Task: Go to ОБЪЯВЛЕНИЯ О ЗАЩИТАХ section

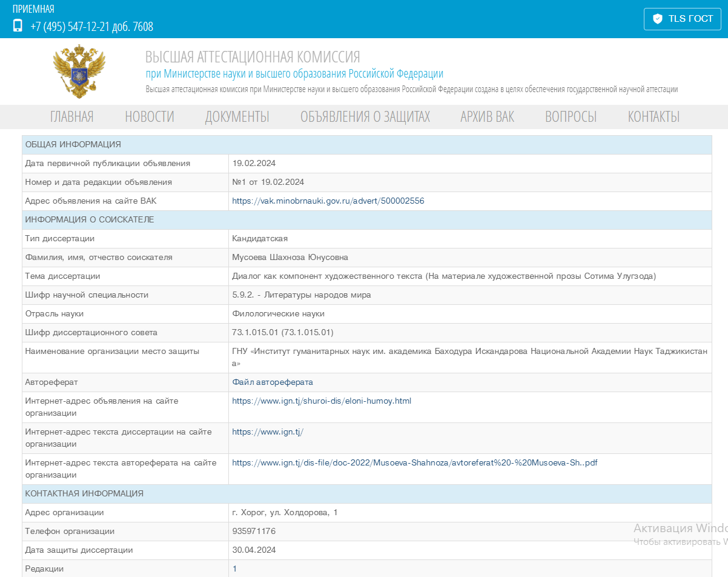Action: click(365, 116)
